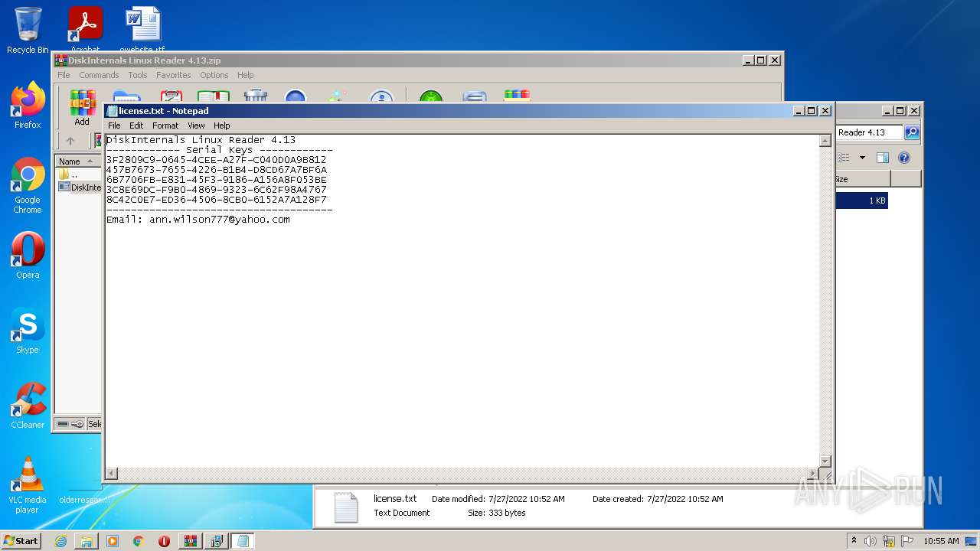980x551 pixels.
Task: Click the key icon in WinRAR status bar
Action: coord(77,424)
